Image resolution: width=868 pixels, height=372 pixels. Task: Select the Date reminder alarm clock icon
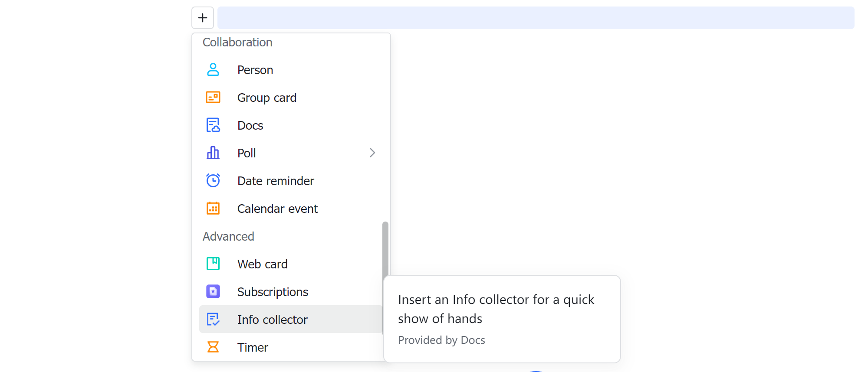click(213, 180)
